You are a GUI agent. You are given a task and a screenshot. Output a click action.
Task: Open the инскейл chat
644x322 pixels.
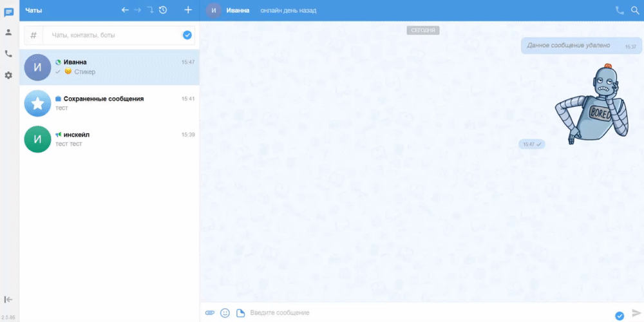coord(109,139)
